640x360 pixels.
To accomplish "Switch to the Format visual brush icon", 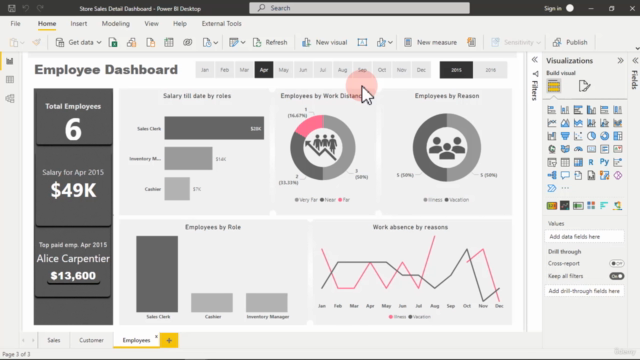I will click(x=584, y=86).
